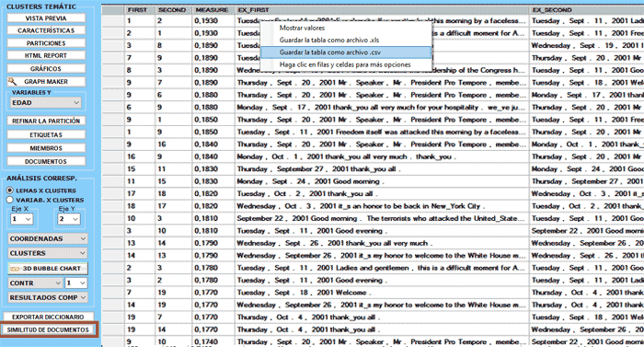Viewport: 644px width, 347px height.
Task: Click SIMILITUD DE DOCUMENTOS button
Action: click(x=48, y=330)
